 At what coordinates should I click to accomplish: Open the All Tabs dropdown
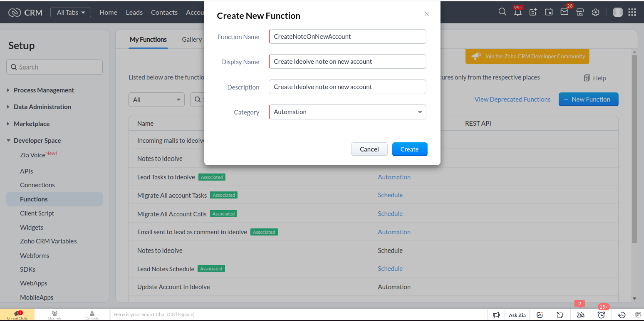point(70,12)
